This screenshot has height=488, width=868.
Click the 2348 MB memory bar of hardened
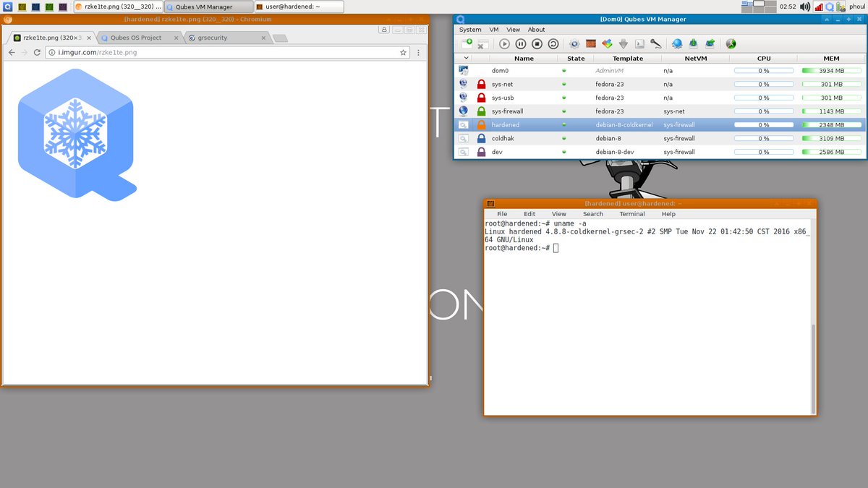pos(832,125)
